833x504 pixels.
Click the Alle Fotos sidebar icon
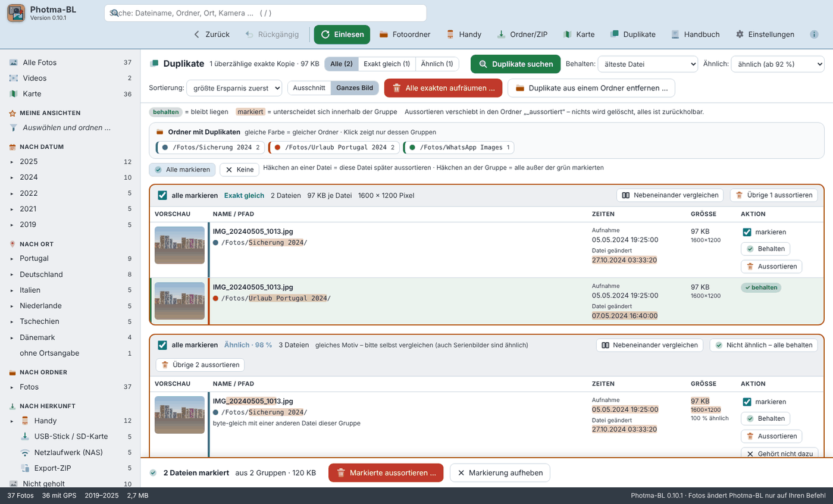[x=13, y=62]
